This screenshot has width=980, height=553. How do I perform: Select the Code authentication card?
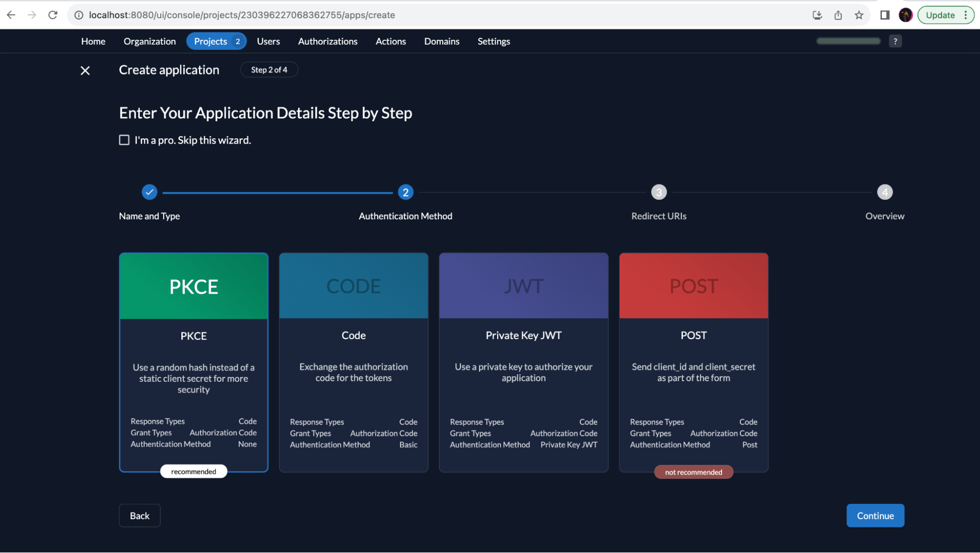coord(353,362)
